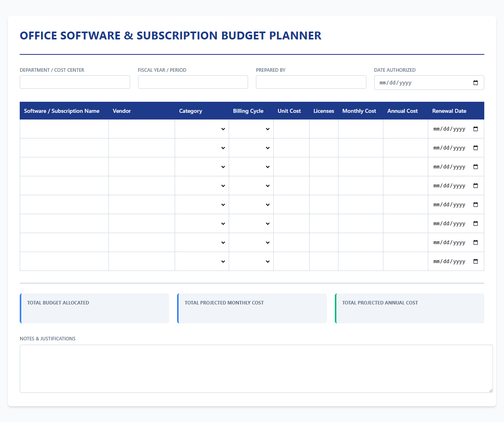The image size is (504, 422).
Task: Click first row Unit Cost cell
Action: click(x=291, y=129)
